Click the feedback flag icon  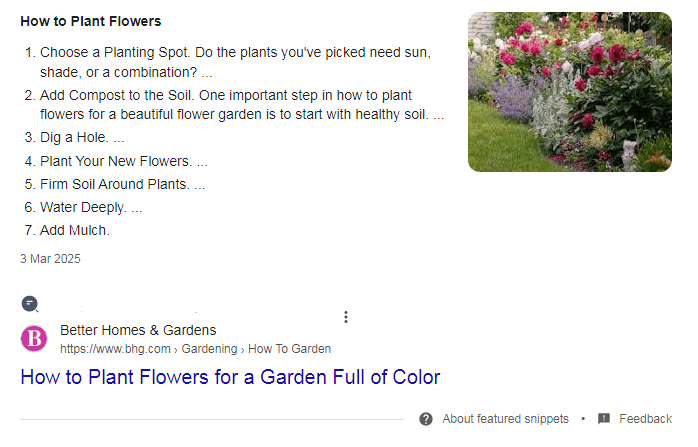click(604, 419)
